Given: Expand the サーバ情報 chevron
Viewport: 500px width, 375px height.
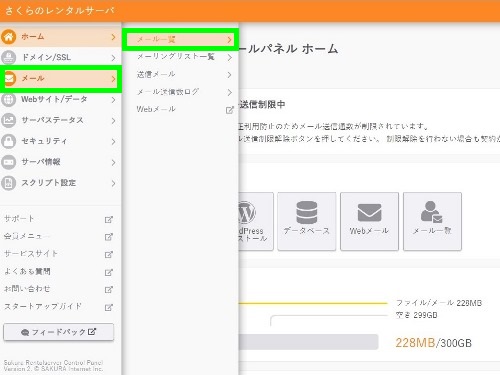Looking at the screenshot, I should click(113, 163).
